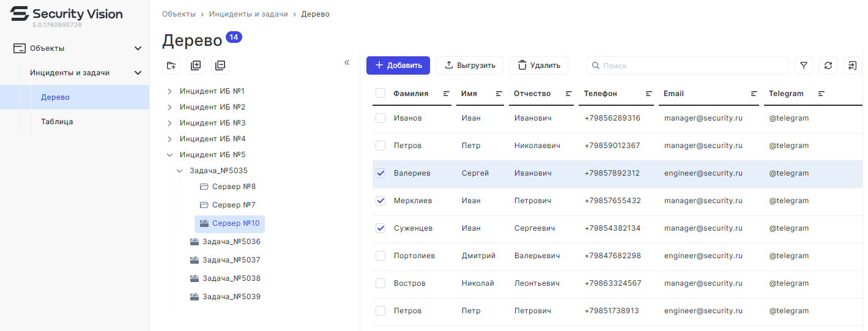Click the export arrow icon at toolbar right
The height and width of the screenshot is (331, 868).
853,65
